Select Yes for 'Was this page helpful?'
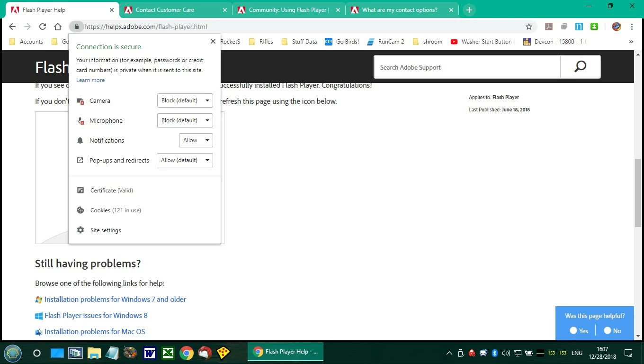This screenshot has width=644, height=364. [x=573, y=330]
